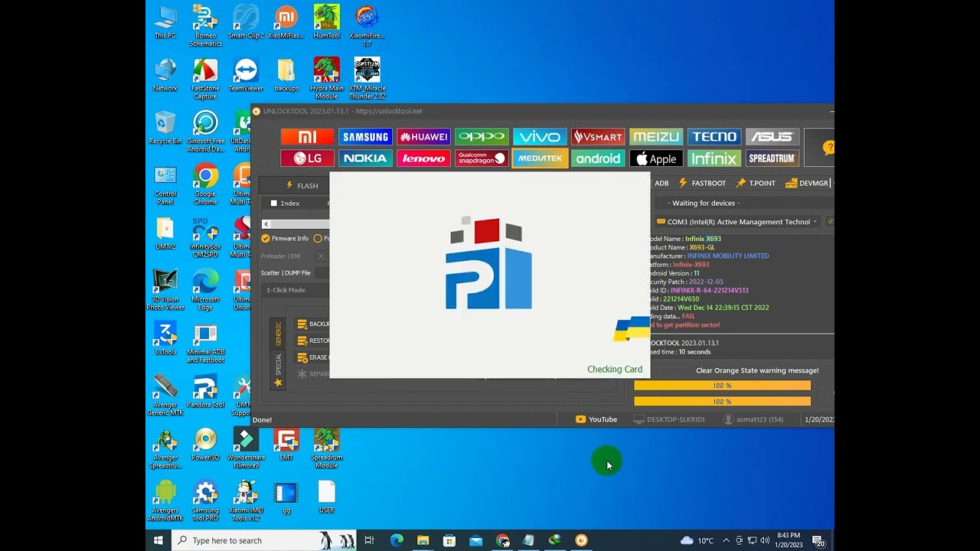Open Microsoft Store from the taskbar
This screenshot has width=980, height=551.
pos(449,540)
